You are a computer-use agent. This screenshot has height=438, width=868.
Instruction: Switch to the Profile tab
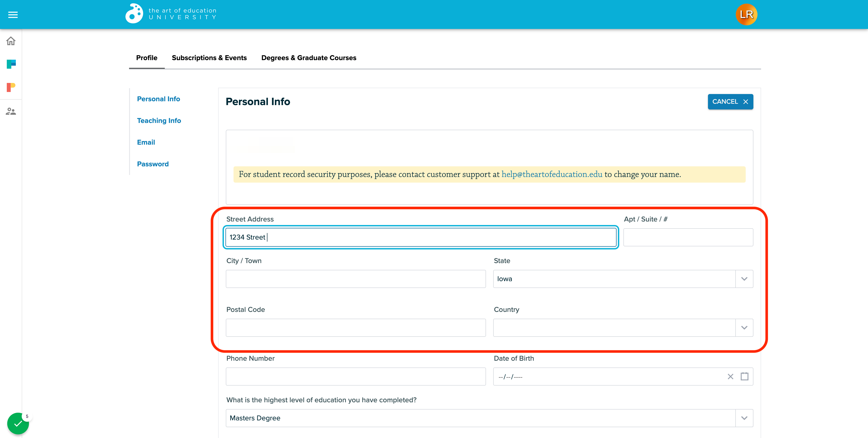[x=146, y=58]
